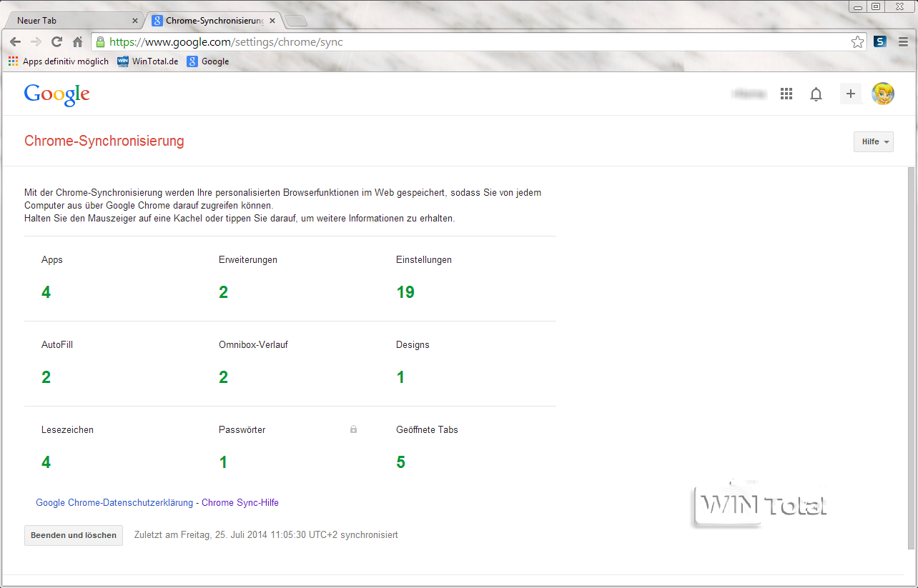Click the Einstellungen tile label
The height and width of the screenshot is (588, 918).
(x=424, y=260)
